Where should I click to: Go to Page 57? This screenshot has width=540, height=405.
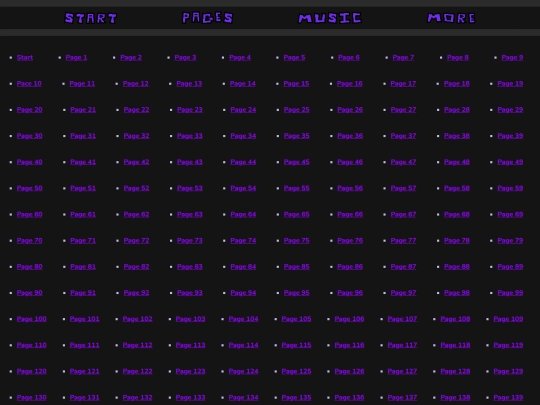(404, 188)
